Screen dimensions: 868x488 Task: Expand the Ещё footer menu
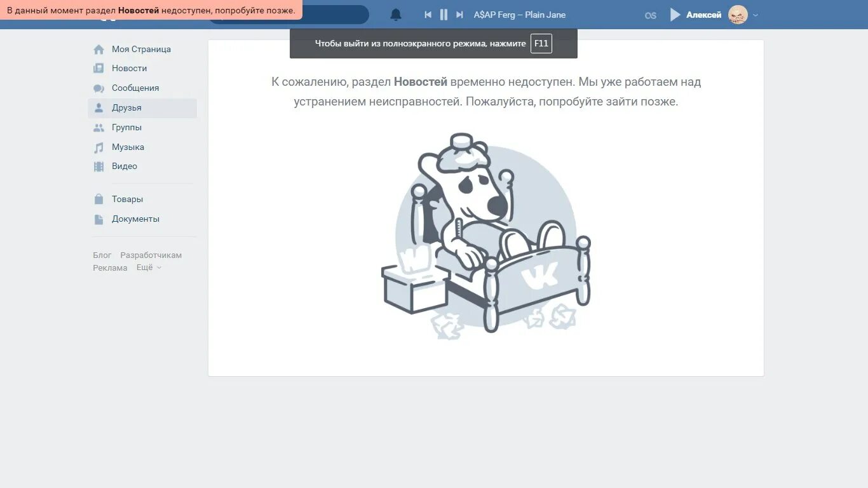(149, 268)
